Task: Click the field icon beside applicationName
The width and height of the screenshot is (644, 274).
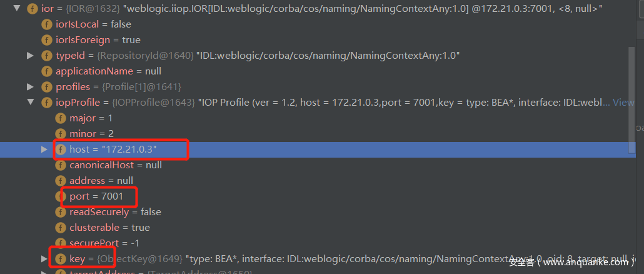Action: (46, 71)
